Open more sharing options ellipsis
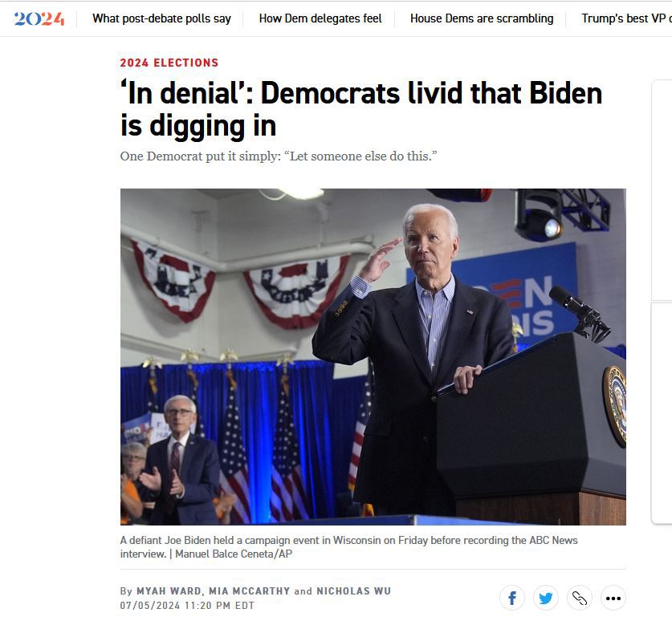Screen dimensions: 672x633 pos(613,598)
